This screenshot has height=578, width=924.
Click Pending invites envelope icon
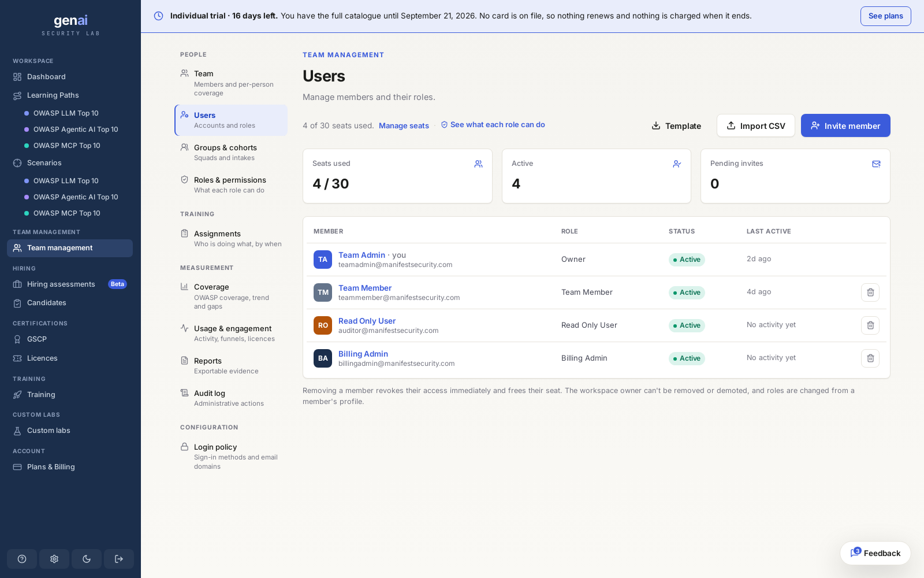pyautogui.click(x=876, y=164)
